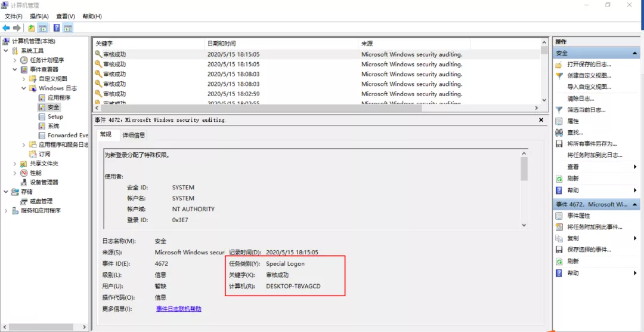The width and height of the screenshot is (644, 332).
Task: Collapse the 存储 tree node
Action: click(6, 192)
